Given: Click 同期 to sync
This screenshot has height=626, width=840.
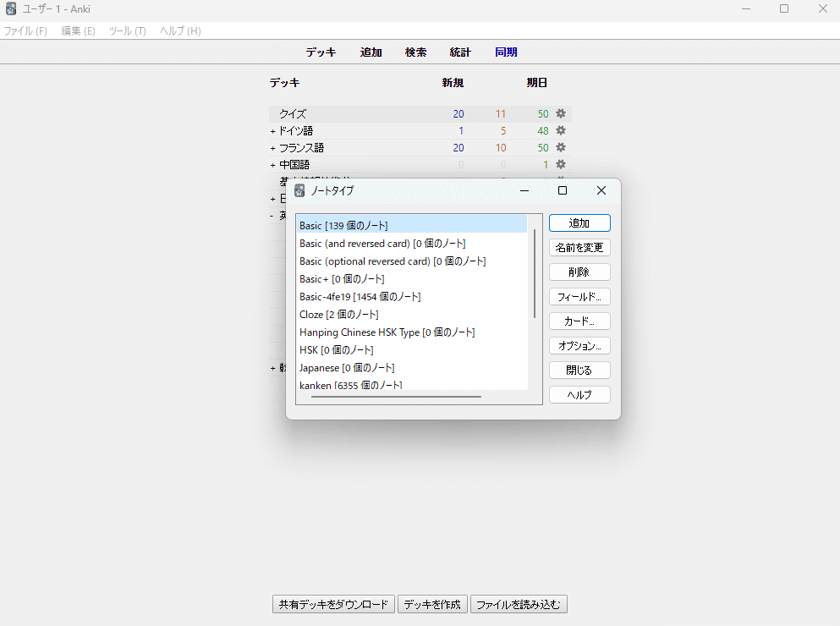Looking at the screenshot, I should [506, 52].
